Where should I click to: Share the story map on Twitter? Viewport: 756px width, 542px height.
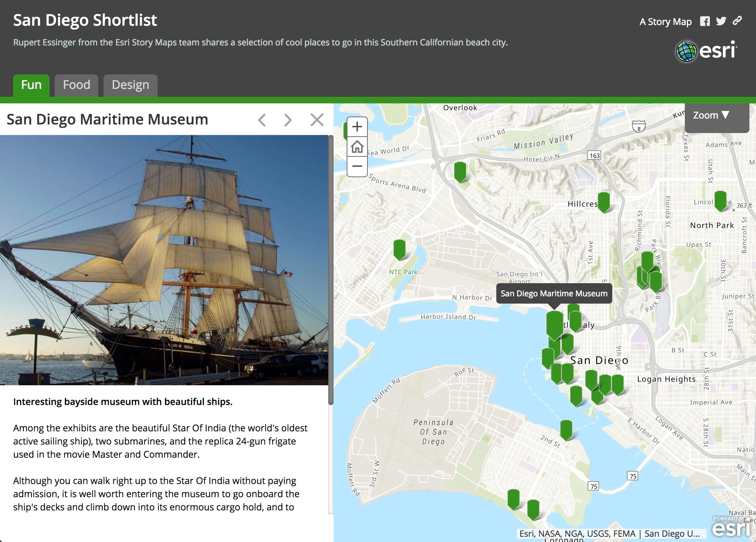pos(721,21)
